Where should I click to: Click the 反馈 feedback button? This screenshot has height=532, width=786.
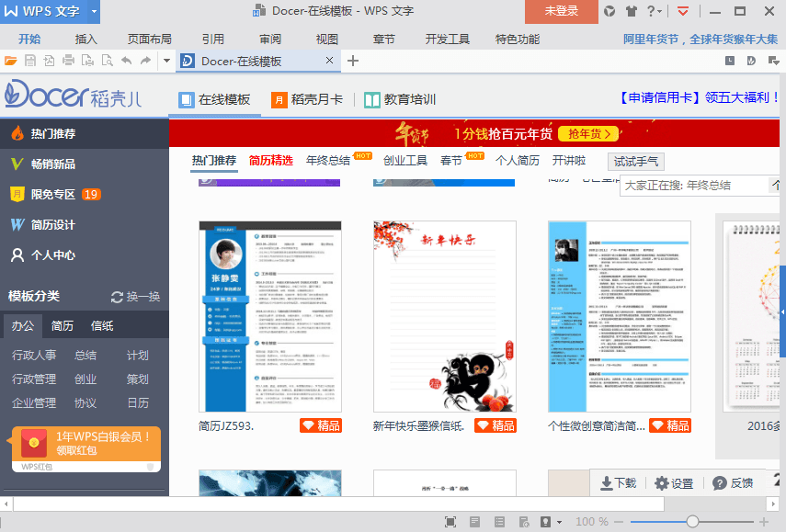point(733,483)
